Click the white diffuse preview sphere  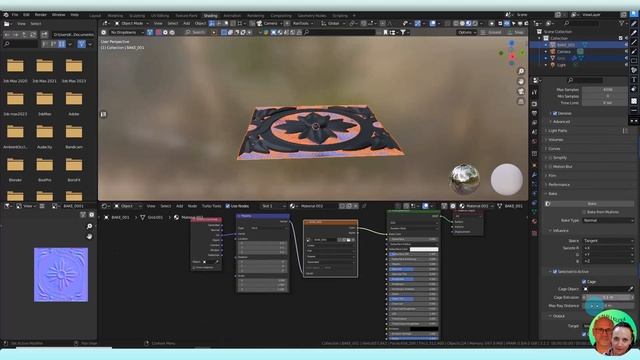click(507, 179)
